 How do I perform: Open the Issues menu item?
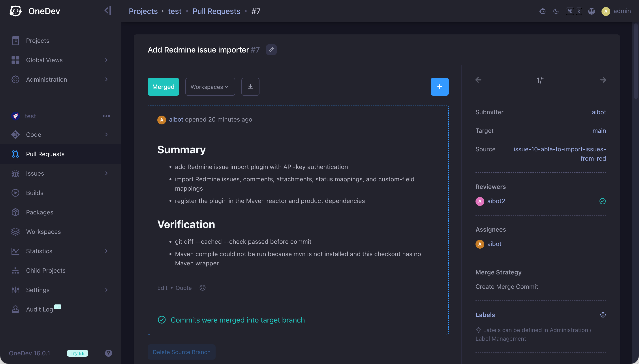[60, 173]
